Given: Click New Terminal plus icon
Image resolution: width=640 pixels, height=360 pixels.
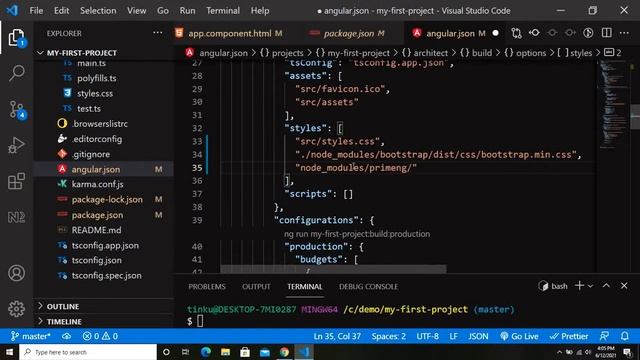Looking at the screenshot, I should pyautogui.click(x=579, y=286).
